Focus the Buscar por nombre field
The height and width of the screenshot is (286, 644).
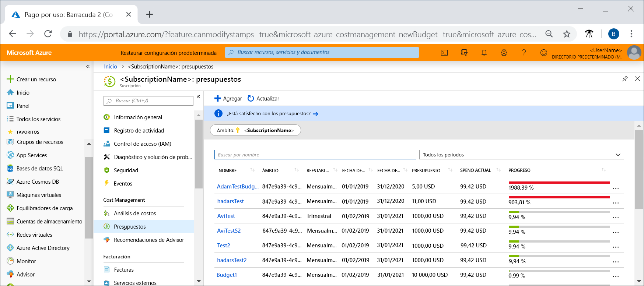(315, 155)
